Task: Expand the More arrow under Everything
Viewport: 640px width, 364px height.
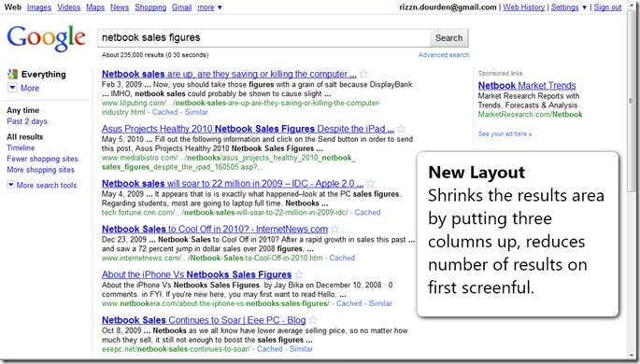Action: [12, 88]
